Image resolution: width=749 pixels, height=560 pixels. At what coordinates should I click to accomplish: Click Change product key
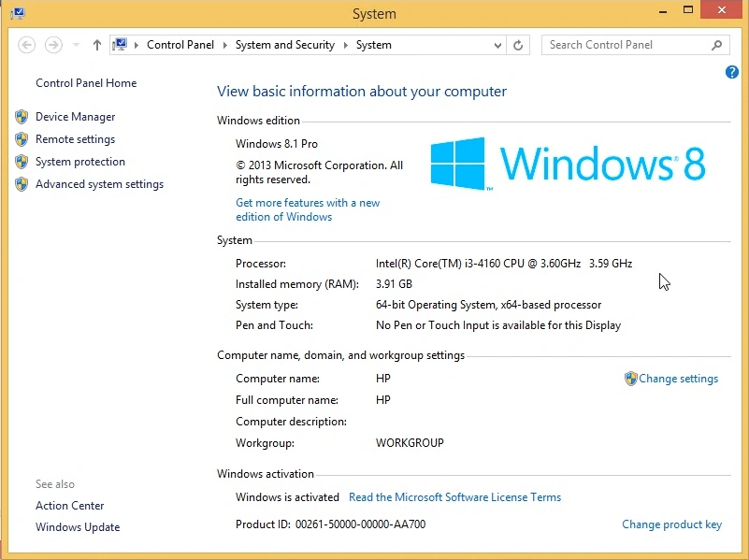671,524
